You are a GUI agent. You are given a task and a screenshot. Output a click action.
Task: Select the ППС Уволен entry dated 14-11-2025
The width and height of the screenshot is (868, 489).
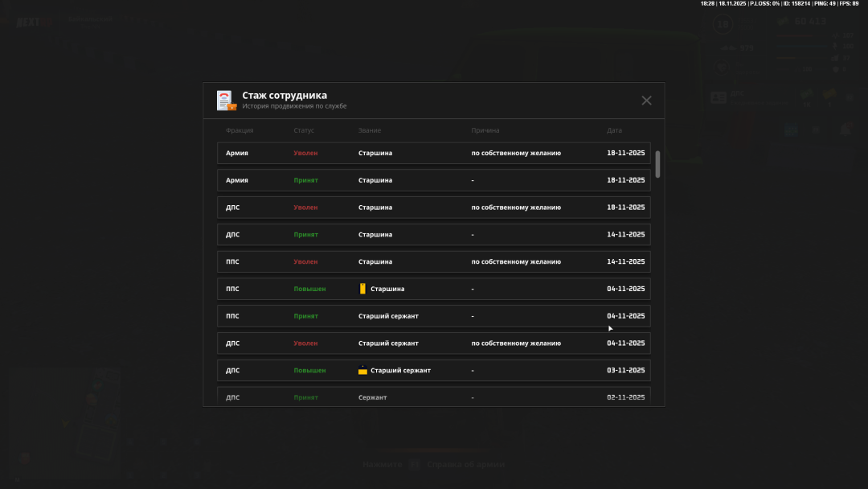434,261
